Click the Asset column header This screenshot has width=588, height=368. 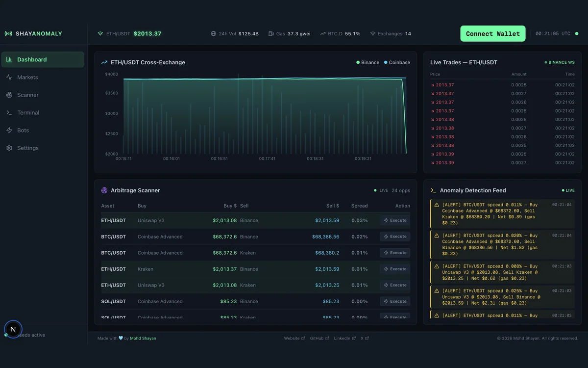click(108, 206)
